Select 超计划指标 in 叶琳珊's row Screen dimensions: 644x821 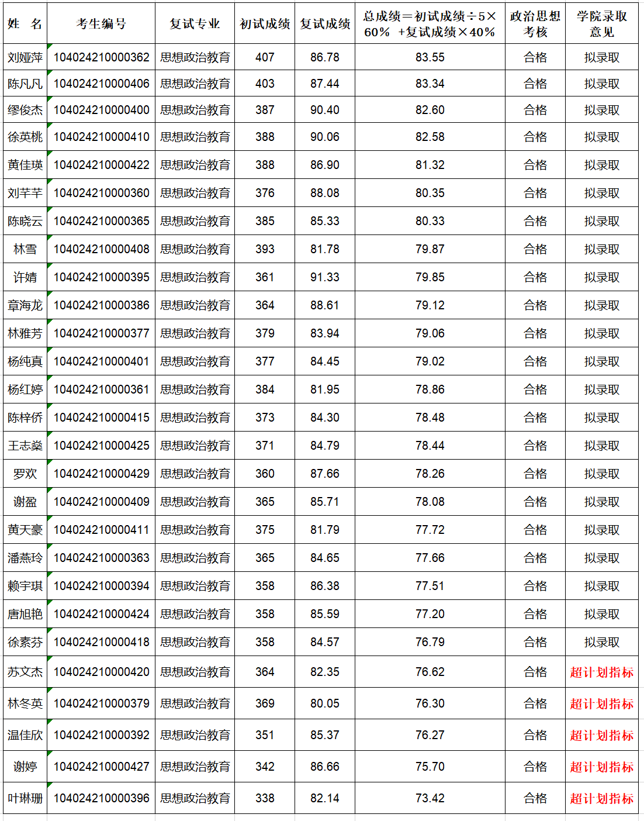pos(601,798)
